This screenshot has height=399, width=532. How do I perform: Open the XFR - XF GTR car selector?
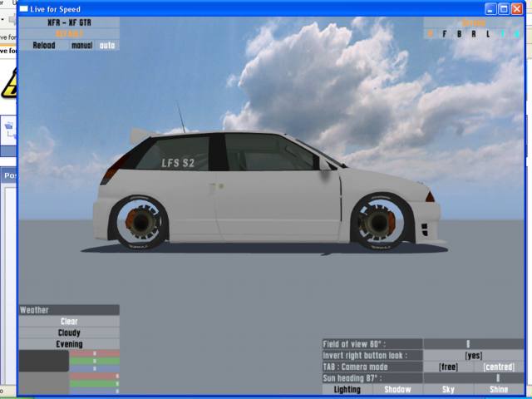(69, 22)
